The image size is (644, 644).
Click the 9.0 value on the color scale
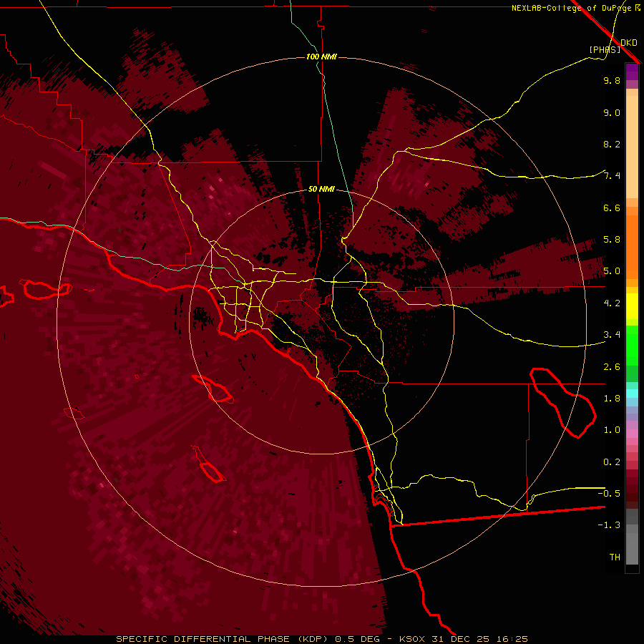(x=612, y=112)
